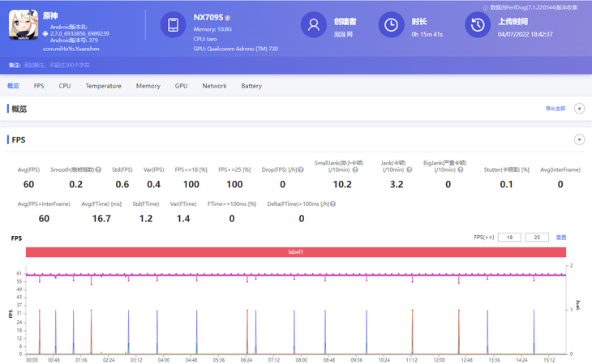Collapse the FPS section with dropdown arrow
The height and width of the screenshot is (364, 592).
pos(579,139)
